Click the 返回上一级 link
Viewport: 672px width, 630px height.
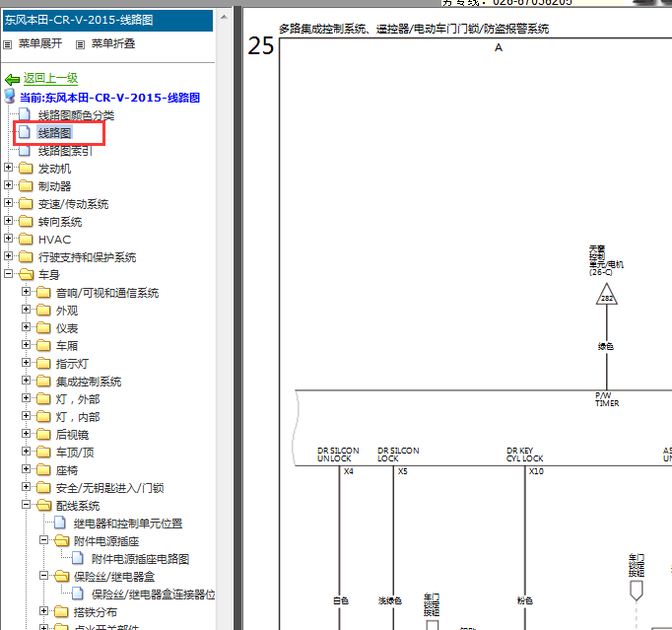click(x=50, y=78)
